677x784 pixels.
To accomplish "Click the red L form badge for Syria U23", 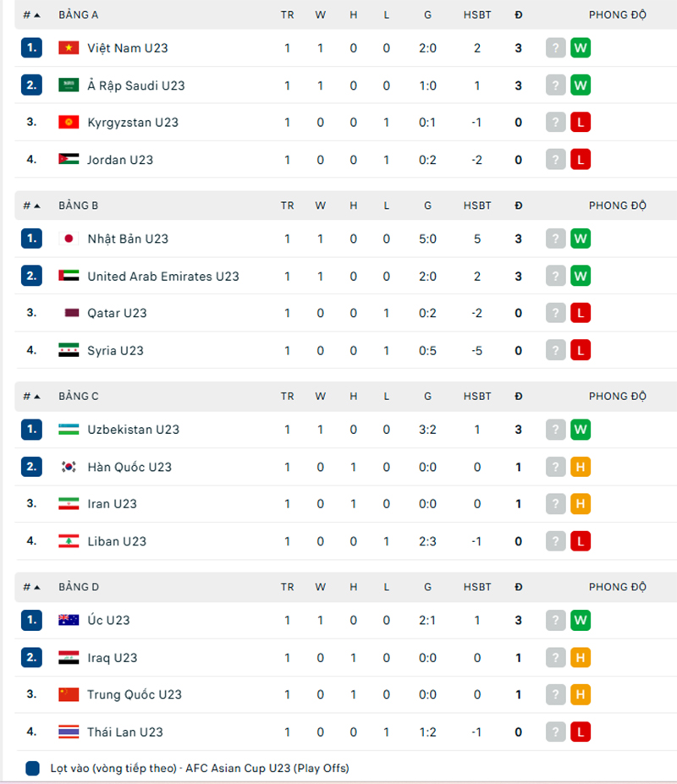I will [581, 350].
